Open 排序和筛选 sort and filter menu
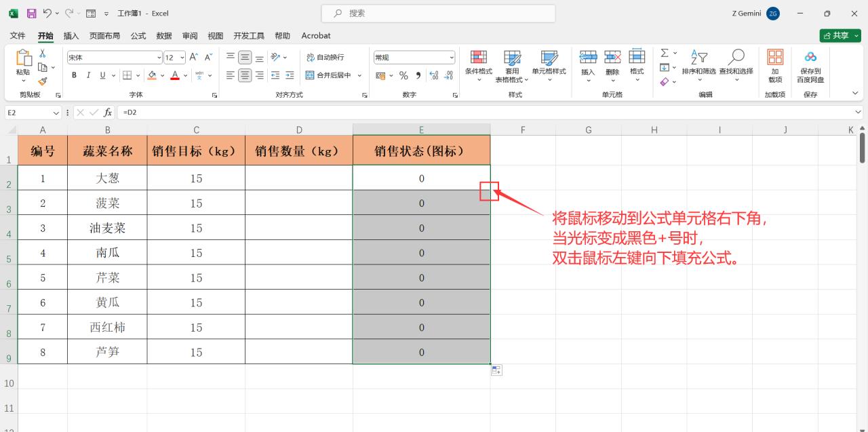The height and width of the screenshot is (432, 868). click(x=698, y=66)
